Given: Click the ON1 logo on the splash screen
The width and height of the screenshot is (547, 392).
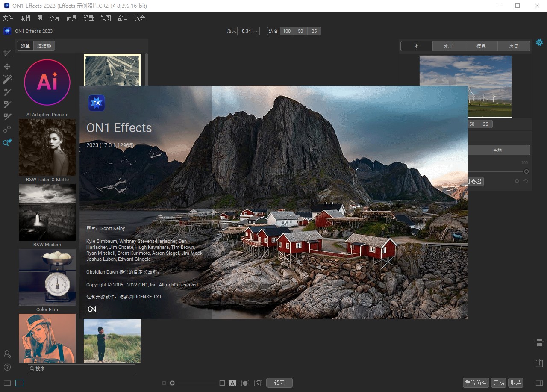Looking at the screenshot, I should [x=92, y=309].
